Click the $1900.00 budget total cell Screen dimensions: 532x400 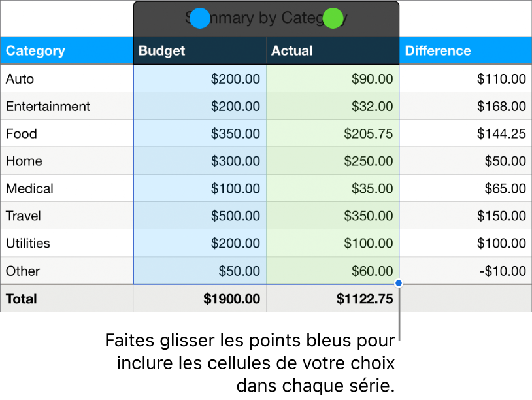[229, 299]
